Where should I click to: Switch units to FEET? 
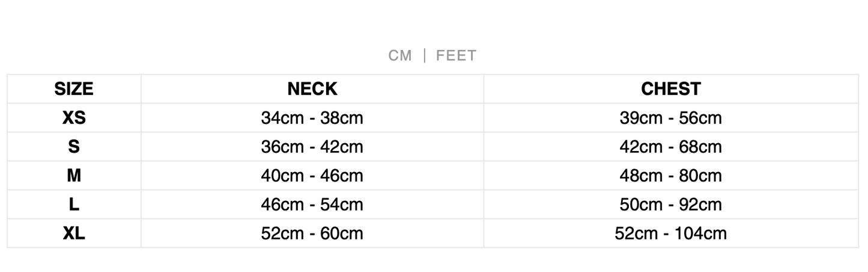[456, 56]
